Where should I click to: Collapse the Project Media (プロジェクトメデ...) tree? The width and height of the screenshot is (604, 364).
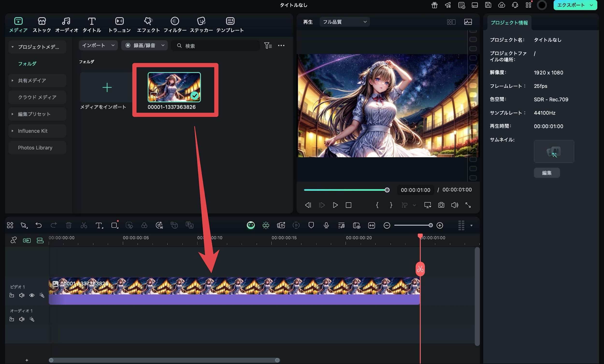(13, 47)
